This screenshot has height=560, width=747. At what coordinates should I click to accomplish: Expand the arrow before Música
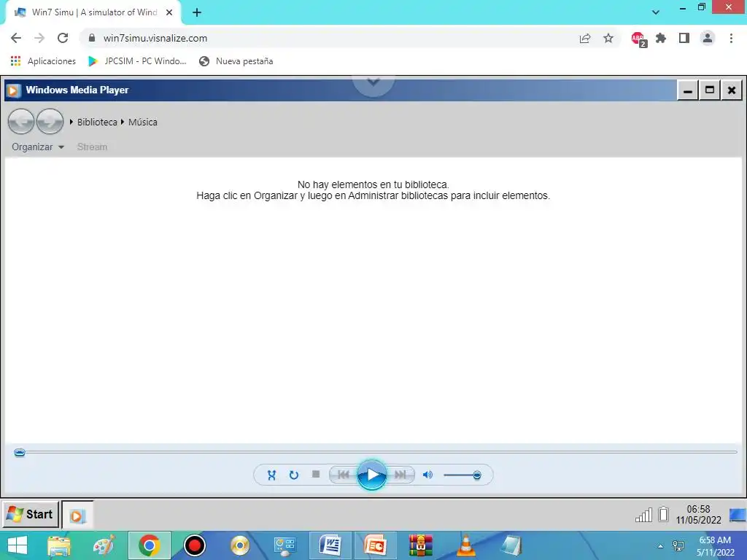123,122
